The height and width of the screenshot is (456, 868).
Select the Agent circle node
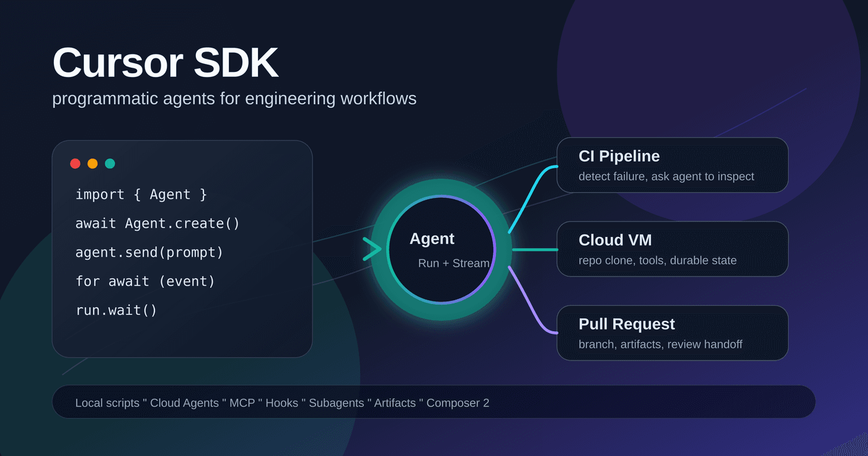point(441,249)
